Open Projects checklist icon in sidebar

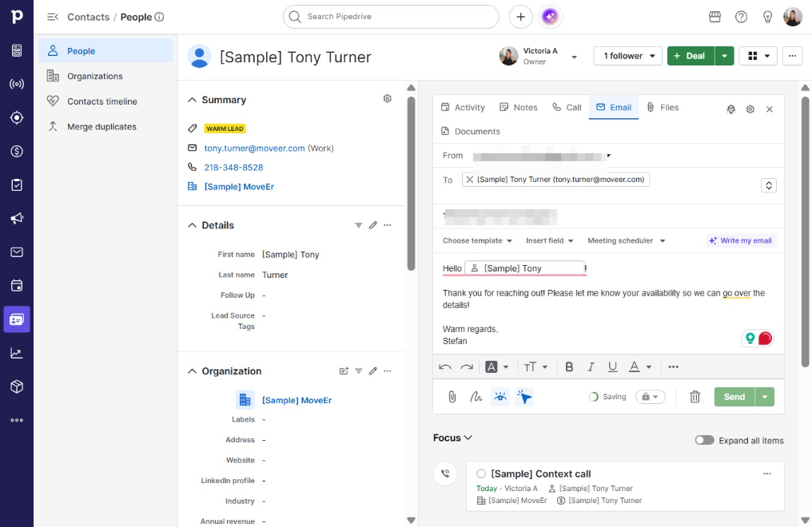coord(17,184)
